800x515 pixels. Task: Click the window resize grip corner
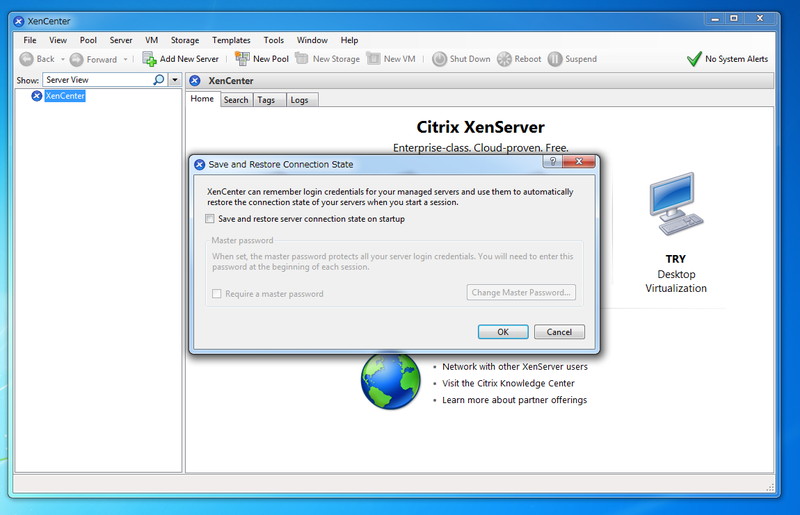(x=770, y=487)
